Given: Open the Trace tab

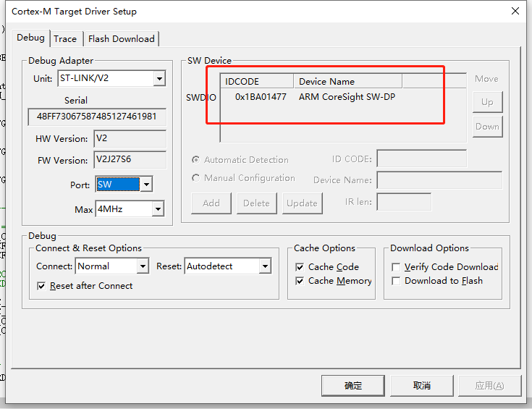Looking at the screenshot, I should [x=65, y=39].
